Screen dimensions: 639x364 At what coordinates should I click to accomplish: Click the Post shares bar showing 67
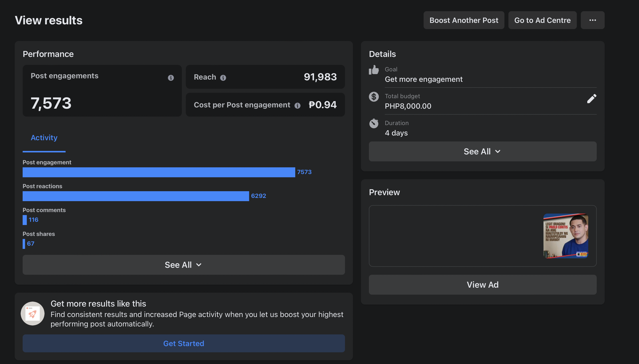(24, 244)
